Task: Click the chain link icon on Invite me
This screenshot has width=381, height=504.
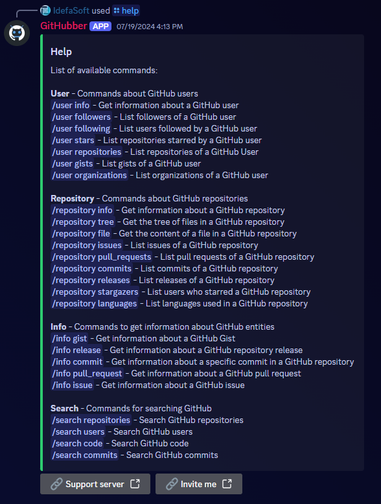Action: click(172, 484)
